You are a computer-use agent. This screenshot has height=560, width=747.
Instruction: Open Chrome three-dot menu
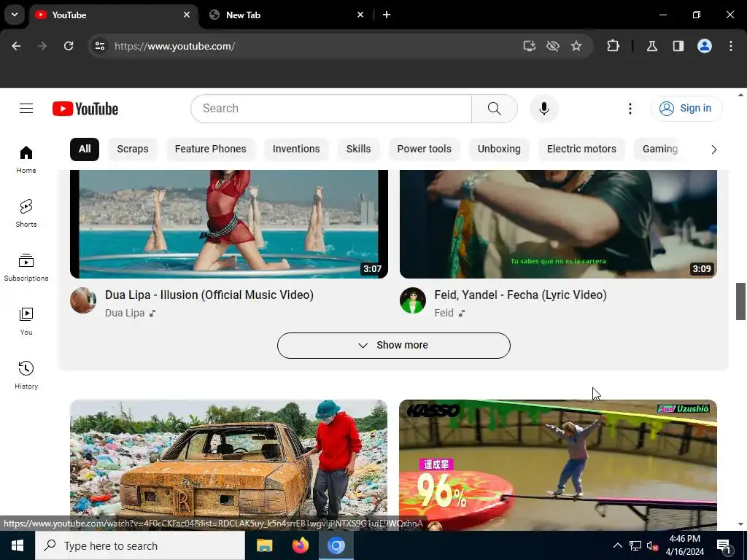point(731,46)
